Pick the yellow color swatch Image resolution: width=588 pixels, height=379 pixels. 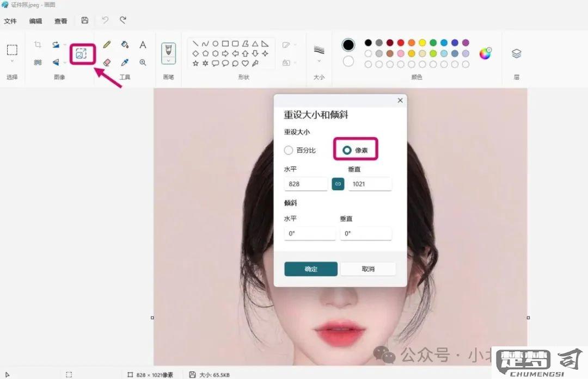(x=422, y=43)
